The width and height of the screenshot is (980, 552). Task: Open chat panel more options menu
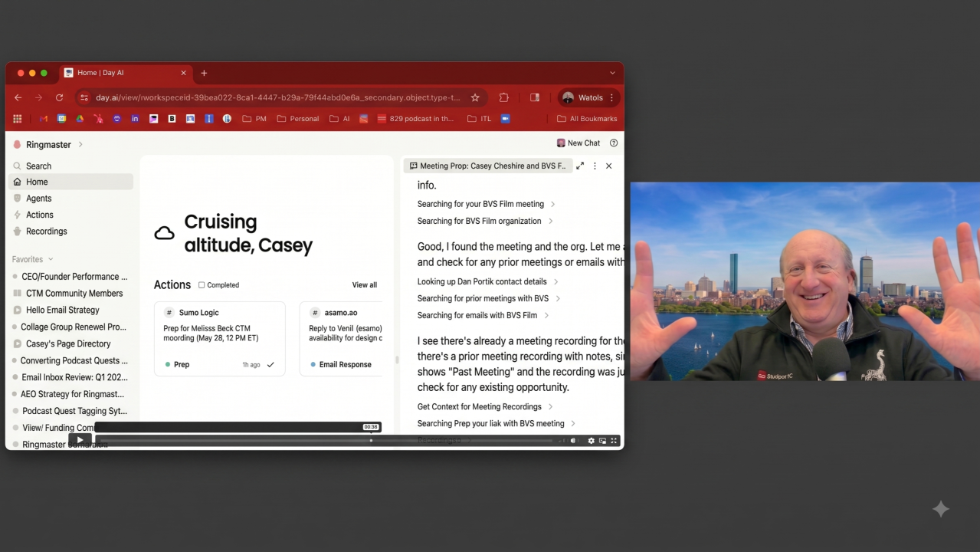[595, 166]
